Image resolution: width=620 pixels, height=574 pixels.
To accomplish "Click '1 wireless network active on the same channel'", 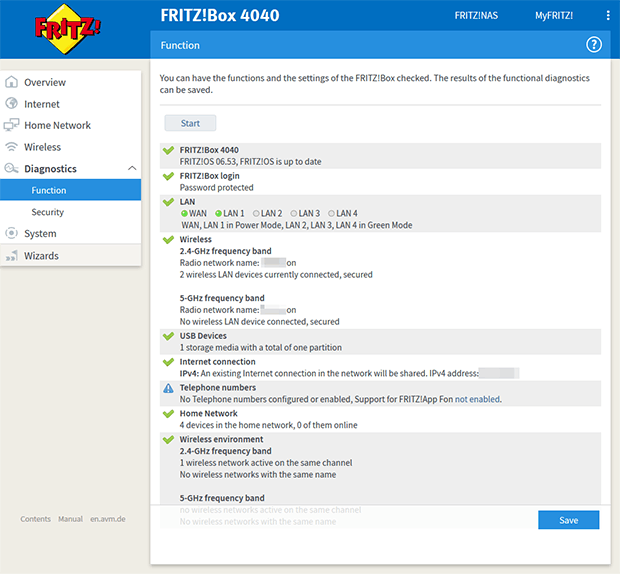I will [x=266, y=463].
